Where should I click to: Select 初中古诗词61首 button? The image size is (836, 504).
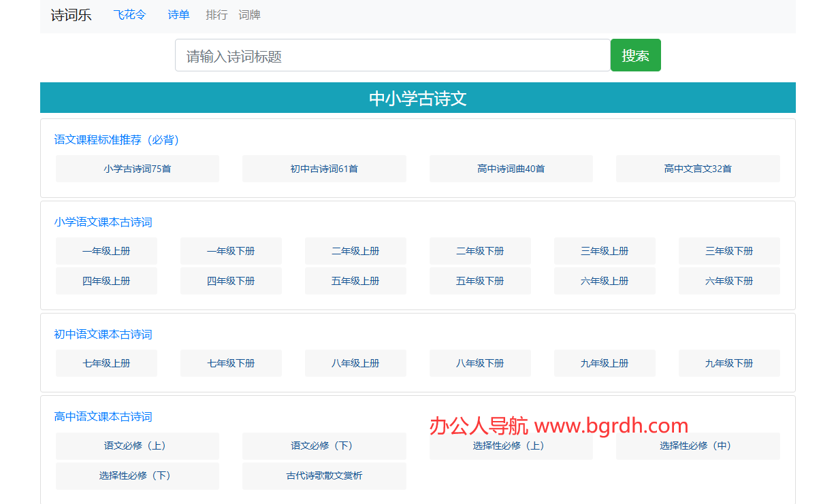tap(324, 169)
